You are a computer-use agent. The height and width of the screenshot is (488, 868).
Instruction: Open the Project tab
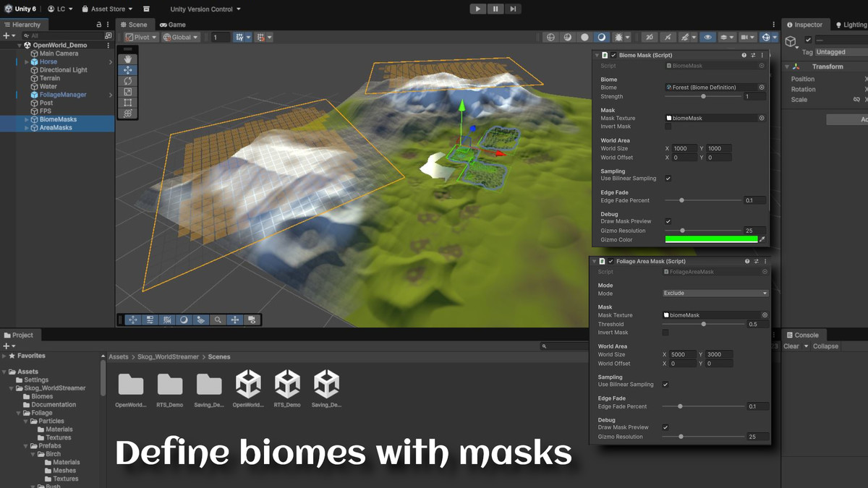click(x=19, y=335)
